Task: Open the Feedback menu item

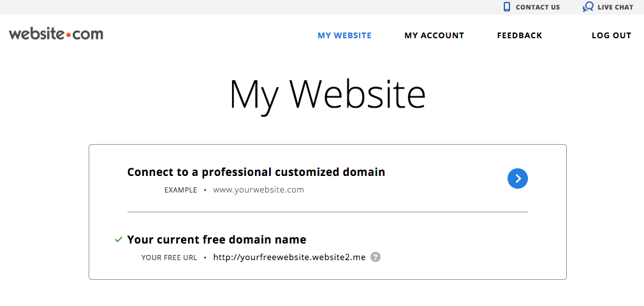Action: [x=520, y=36]
